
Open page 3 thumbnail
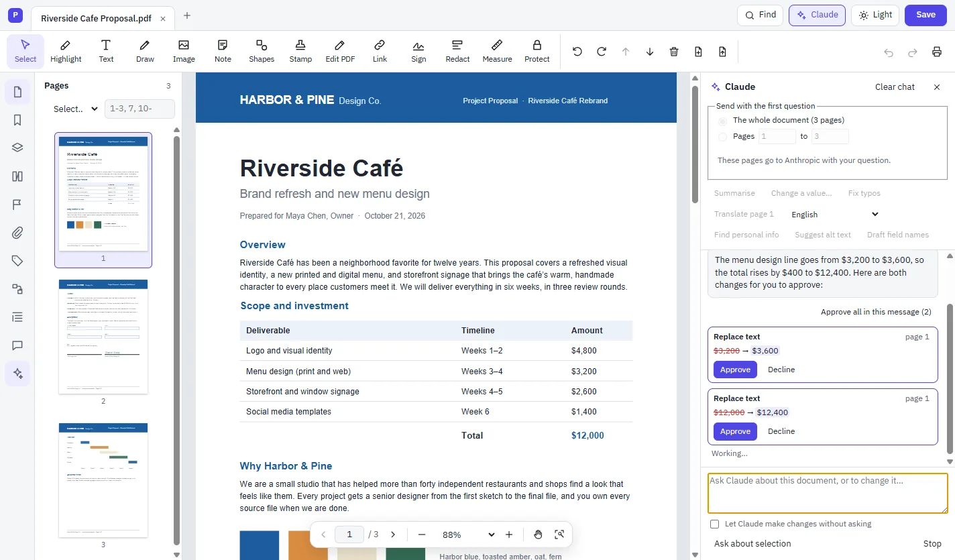tap(103, 480)
